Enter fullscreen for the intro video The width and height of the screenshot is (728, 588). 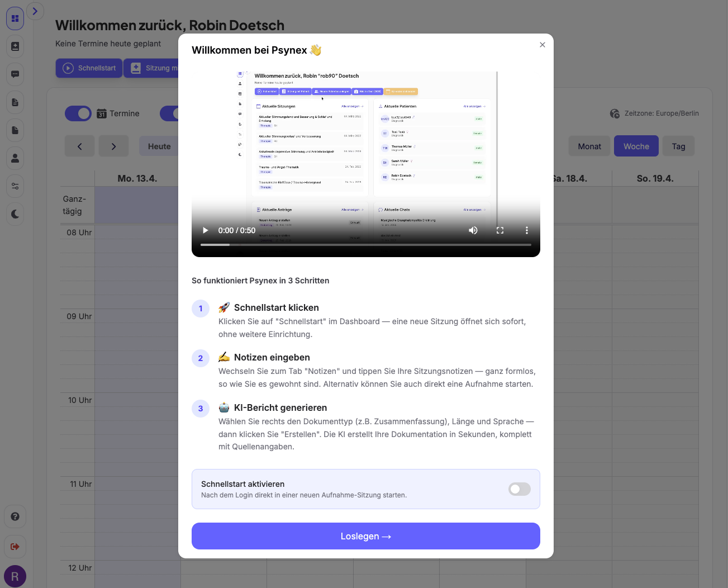pyautogui.click(x=500, y=230)
